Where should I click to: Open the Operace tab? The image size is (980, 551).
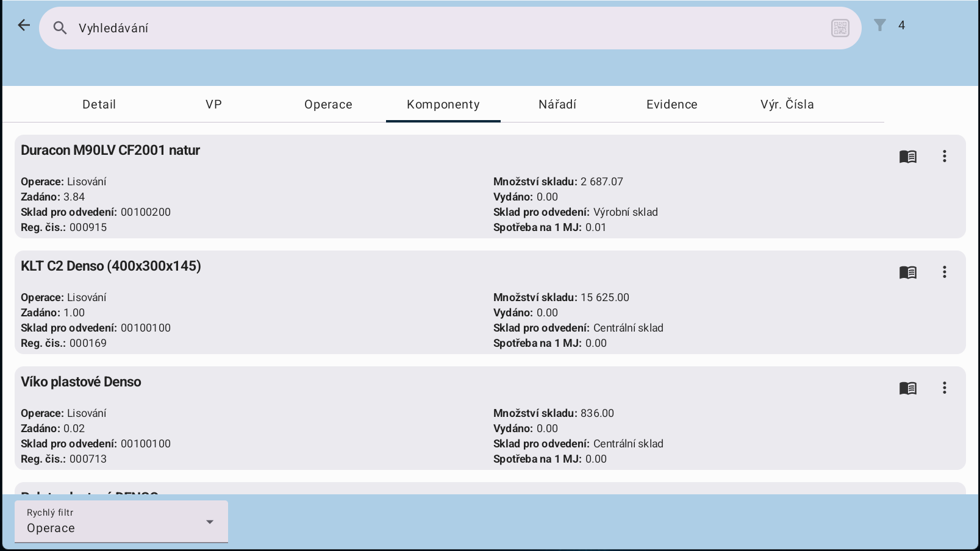coord(328,104)
